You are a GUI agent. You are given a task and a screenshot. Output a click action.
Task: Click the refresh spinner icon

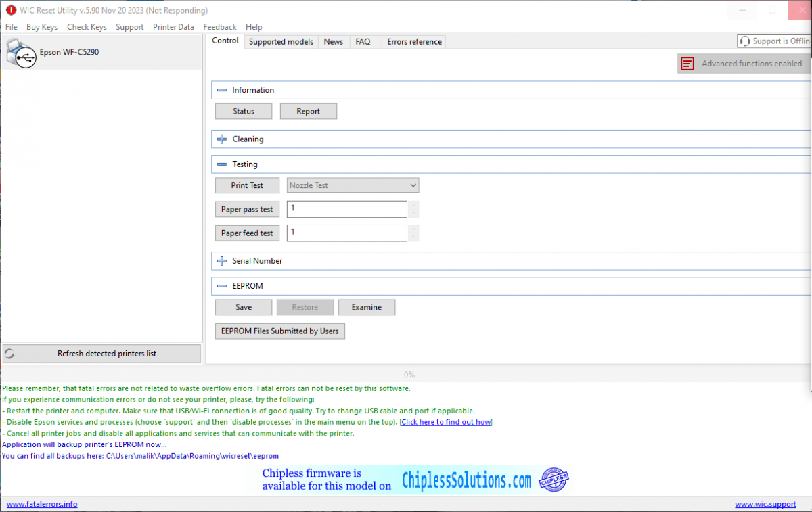pyautogui.click(x=10, y=354)
